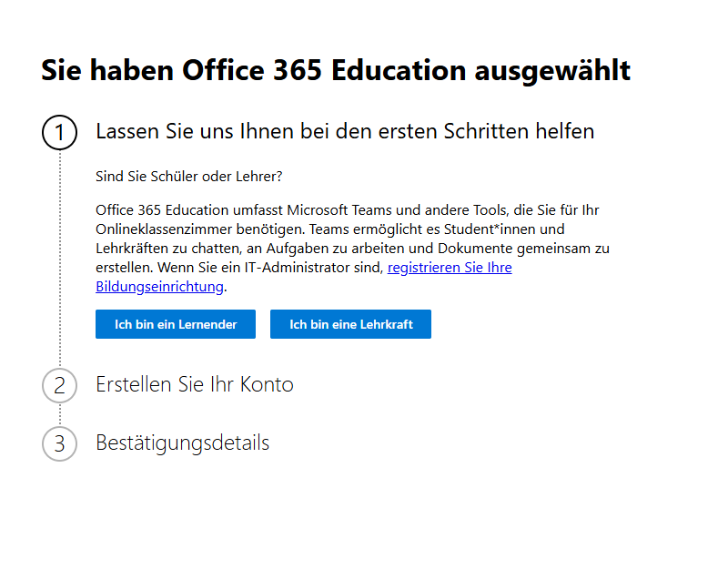Select the "Erstellen Sie Ihr Konto" step
This screenshot has width=728, height=580.
195,384
